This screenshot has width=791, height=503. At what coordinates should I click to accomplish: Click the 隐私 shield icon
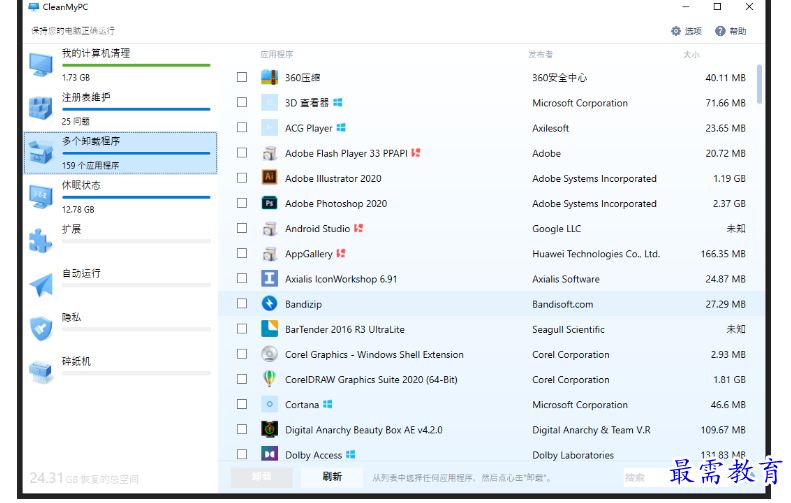click(x=41, y=328)
